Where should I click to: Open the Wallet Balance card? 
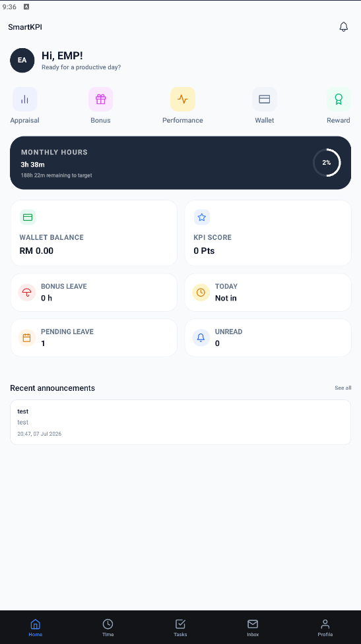[x=94, y=233]
